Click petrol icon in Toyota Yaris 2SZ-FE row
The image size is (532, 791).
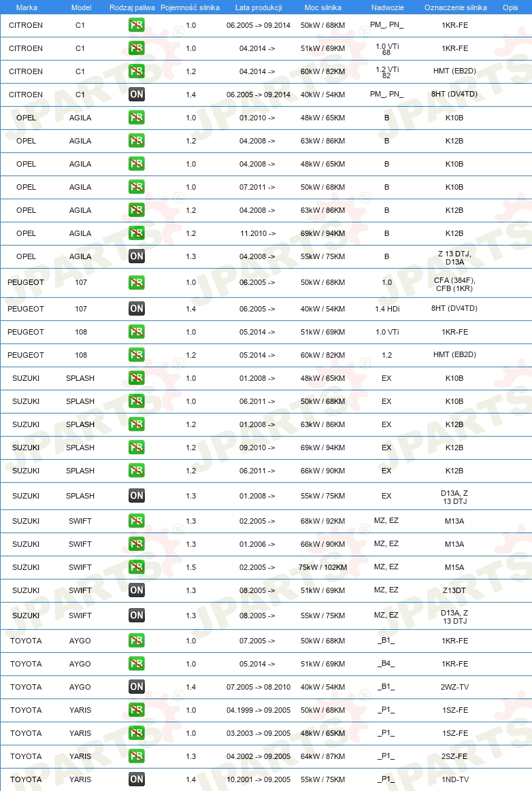pos(136,756)
